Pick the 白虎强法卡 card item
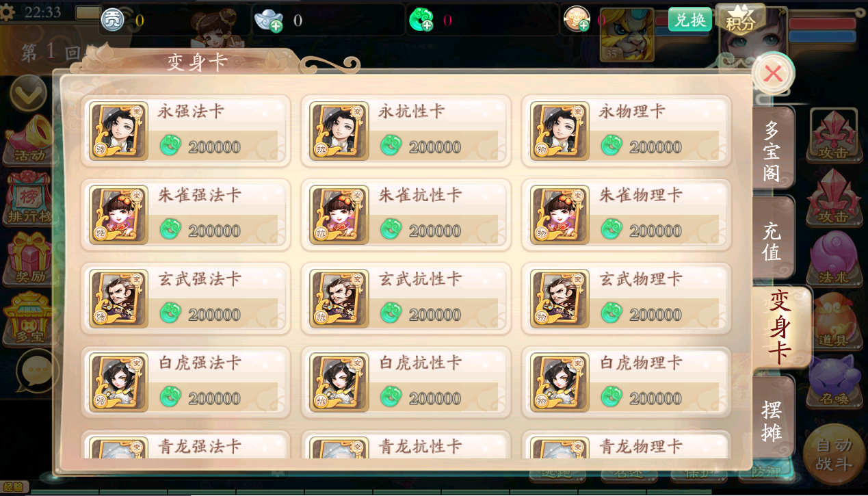 coord(185,382)
